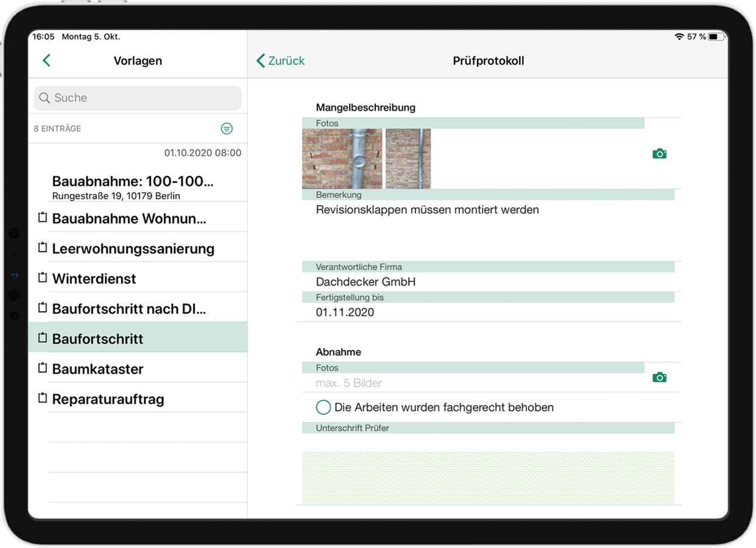Check 'Die Arbeiten wurden fachgerecht behoben'
Image resolution: width=756 pixels, height=548 pixels.
(x=323, y=407)
